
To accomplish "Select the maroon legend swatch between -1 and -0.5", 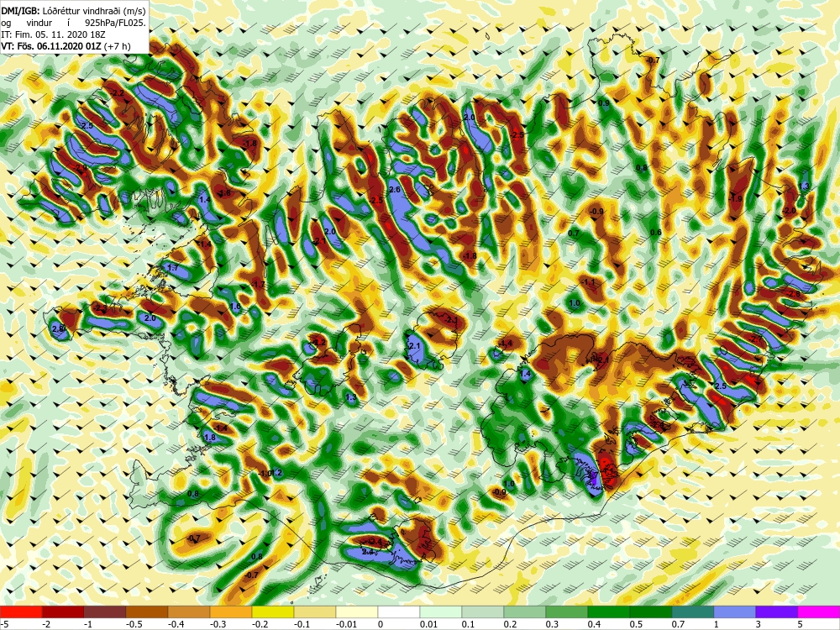I will pos(104,612).
